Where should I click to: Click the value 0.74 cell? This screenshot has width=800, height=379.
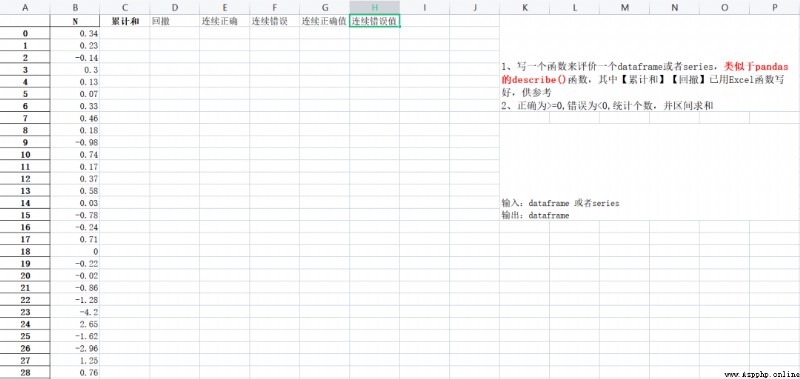coord(75,155)
